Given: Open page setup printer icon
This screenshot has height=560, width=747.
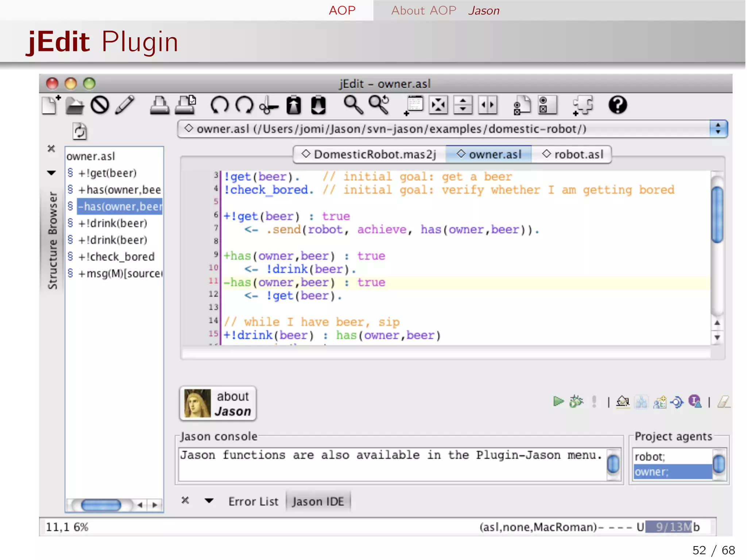Looking at the screenshot, I should pyautogui.click(x=185, y=105).
